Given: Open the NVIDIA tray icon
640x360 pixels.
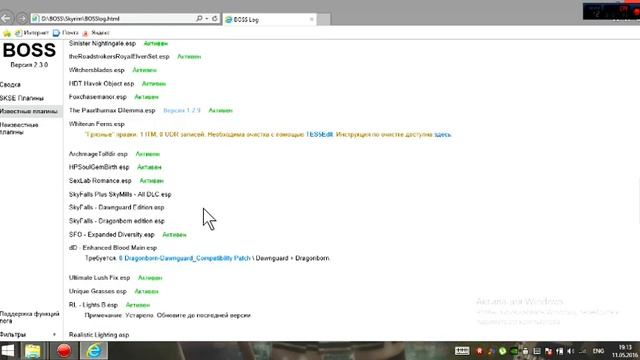Looking at the screenshot, I should click(x=514, y=351).
